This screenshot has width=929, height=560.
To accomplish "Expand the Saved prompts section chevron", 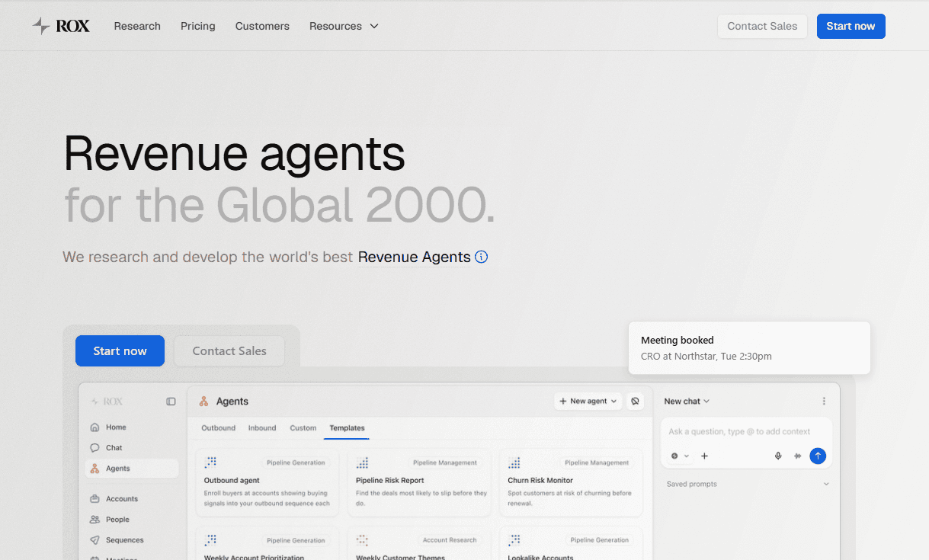I will [826, 484].
